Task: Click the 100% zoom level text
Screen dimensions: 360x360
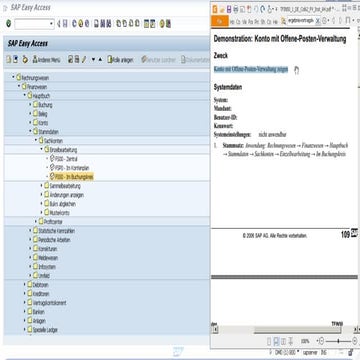Action: point(305,341)
